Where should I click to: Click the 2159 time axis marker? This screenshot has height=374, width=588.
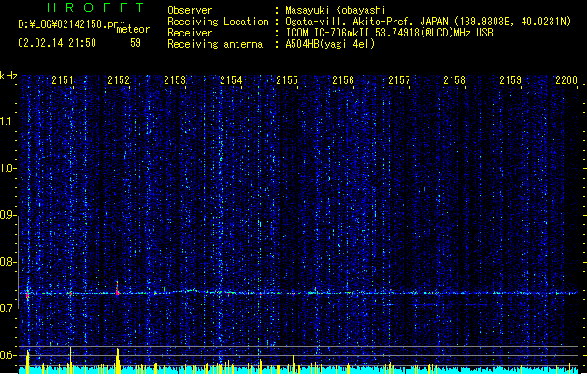tap(510, 80)
